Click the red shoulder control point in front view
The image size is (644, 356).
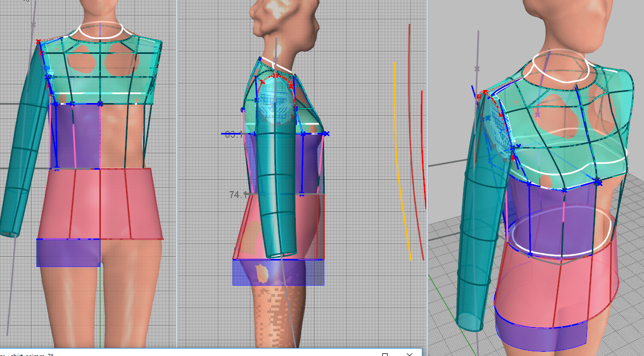(x=38, y=41)
